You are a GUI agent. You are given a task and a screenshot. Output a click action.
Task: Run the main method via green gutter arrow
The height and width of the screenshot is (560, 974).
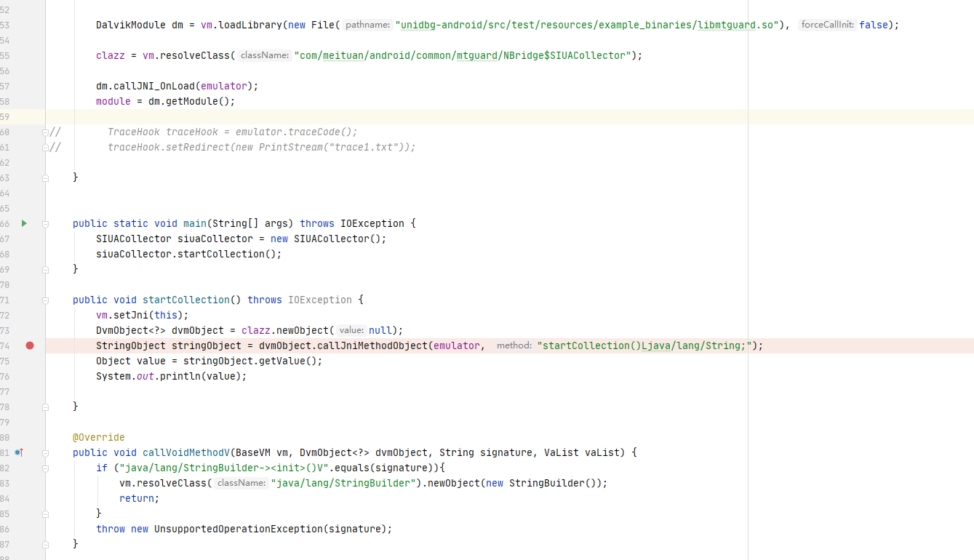(x=24, y=223)
